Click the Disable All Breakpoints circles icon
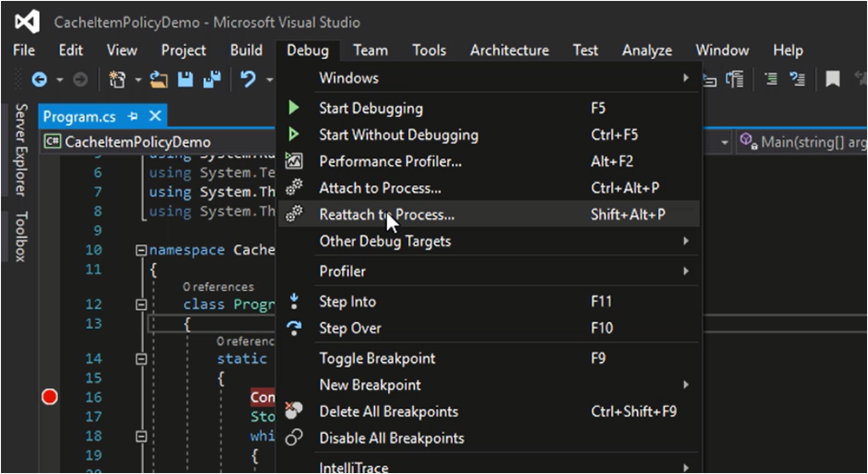Screen dimensions: 868x474 pyautogui.click(x=294, y=438)
